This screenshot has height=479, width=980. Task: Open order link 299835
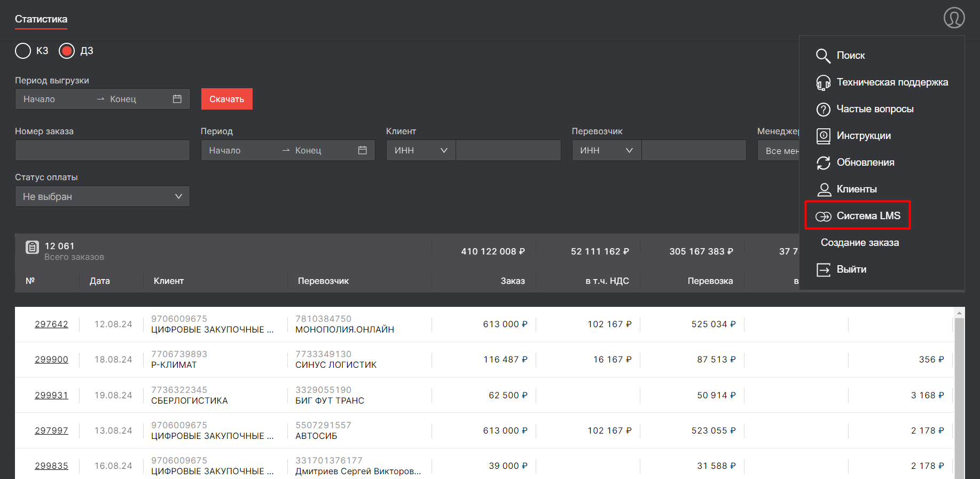pos(51,466)
